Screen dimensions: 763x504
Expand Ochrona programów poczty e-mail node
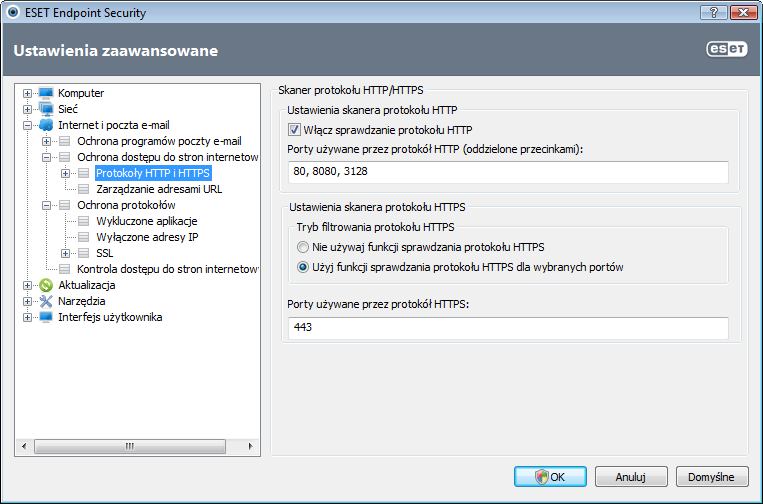pyautogui.click(x=46, y=142)
